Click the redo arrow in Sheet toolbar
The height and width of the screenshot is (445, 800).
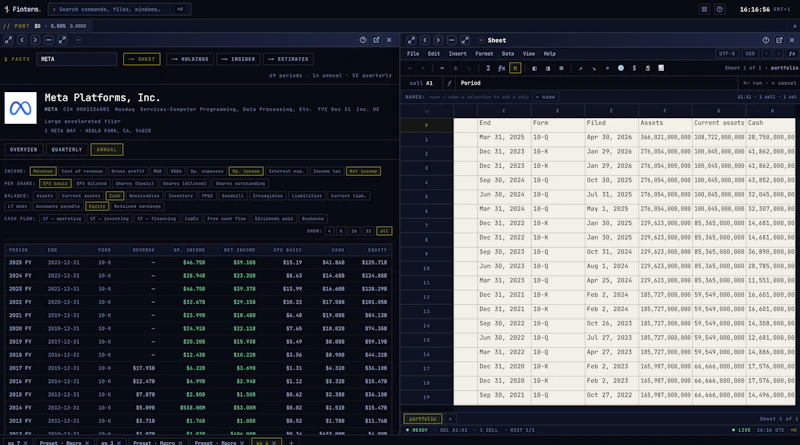423,68
